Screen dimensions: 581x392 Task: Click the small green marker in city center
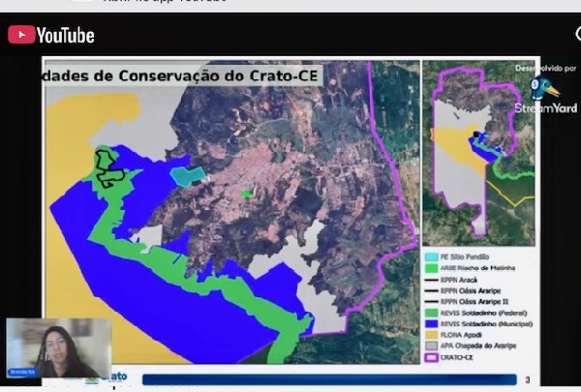point(247,194)
